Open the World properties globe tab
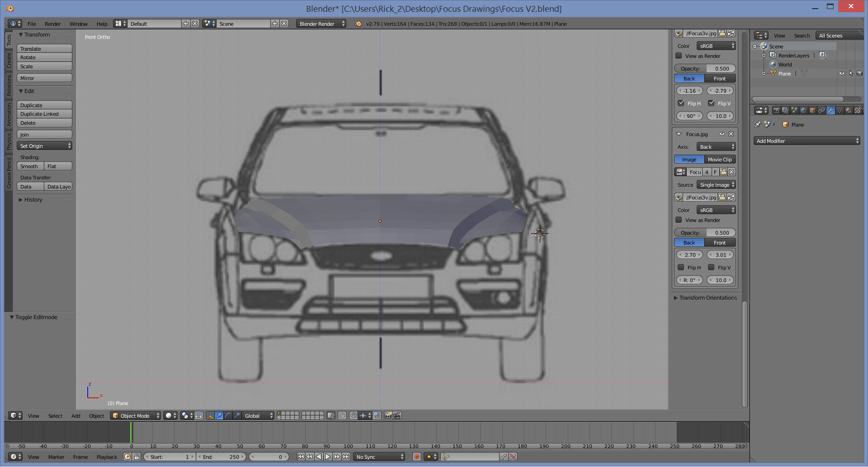 (803, 110)
